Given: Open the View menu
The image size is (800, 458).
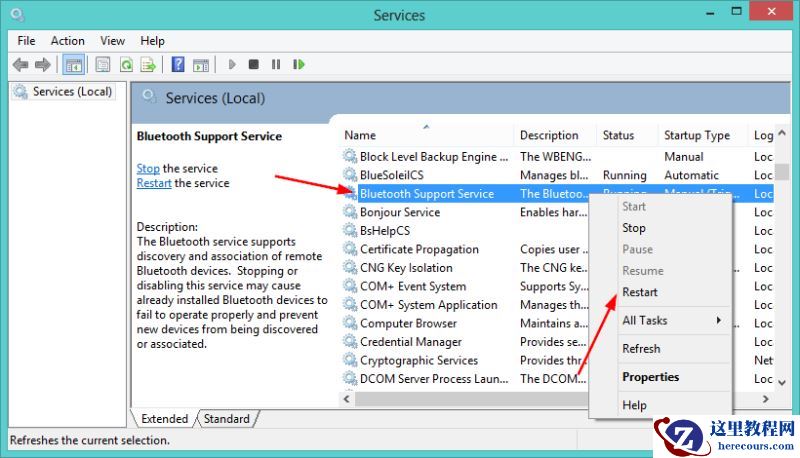Looking at the screenshot, I should click(112, 41).
